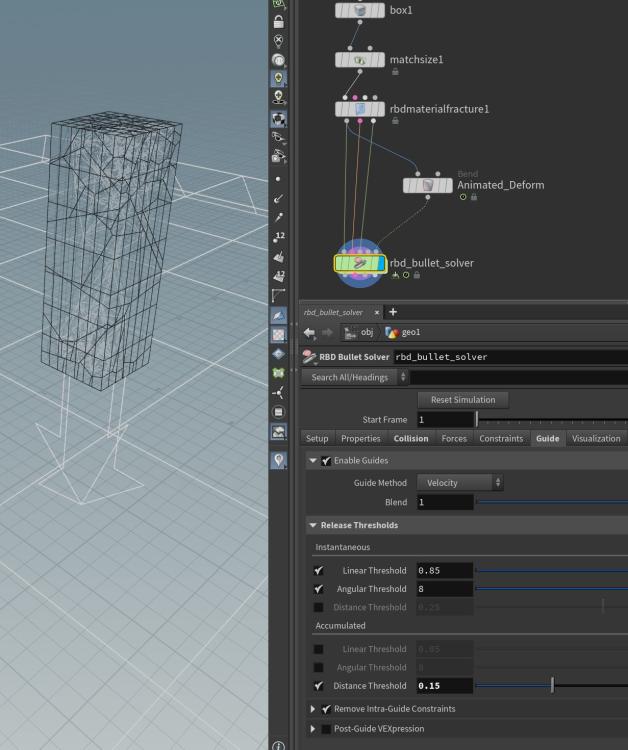Open the Setup tab
628x750 pixels.
pos(317,438)
